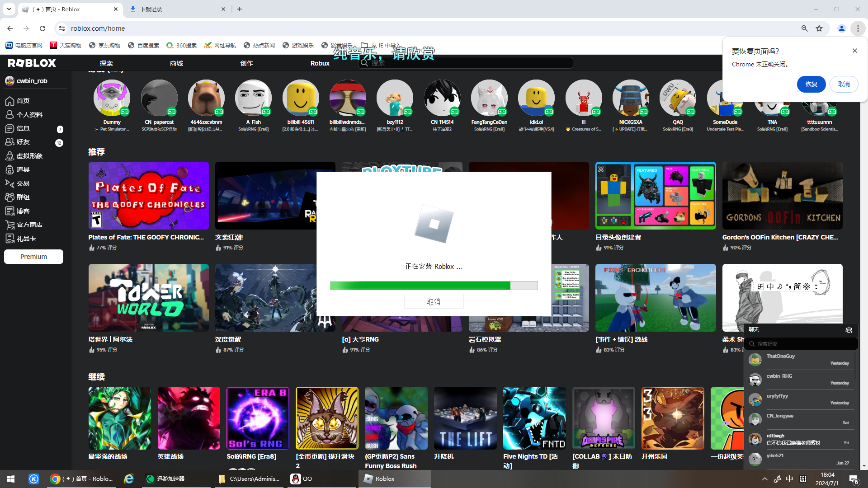This screenshot has width=868, height=488.
Task: Open the taskbar notification center icon
Action: tap(854, 479)
